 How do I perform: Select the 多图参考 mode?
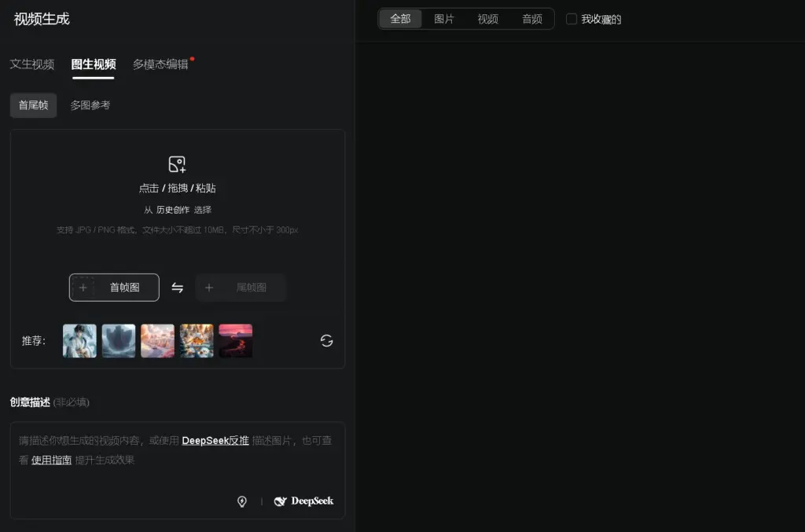[90, 105]
